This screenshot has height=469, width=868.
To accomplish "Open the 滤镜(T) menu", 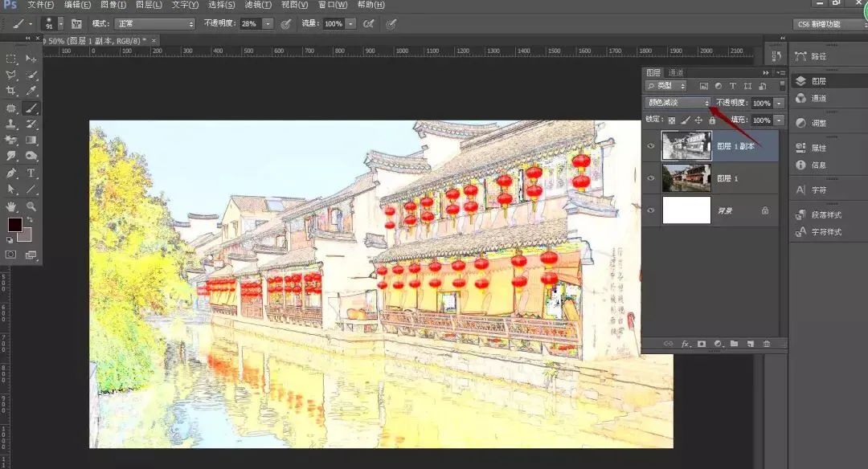I will [x=258, y=5].
